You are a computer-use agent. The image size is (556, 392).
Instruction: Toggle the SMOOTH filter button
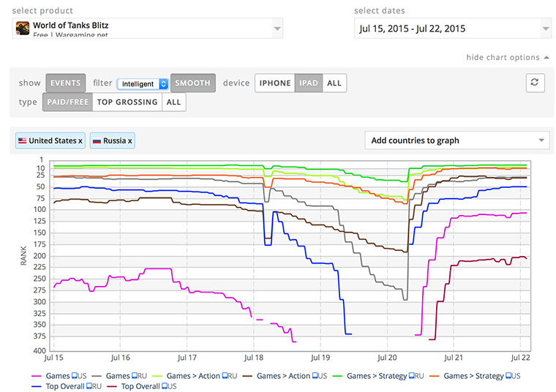pos(192,83)
